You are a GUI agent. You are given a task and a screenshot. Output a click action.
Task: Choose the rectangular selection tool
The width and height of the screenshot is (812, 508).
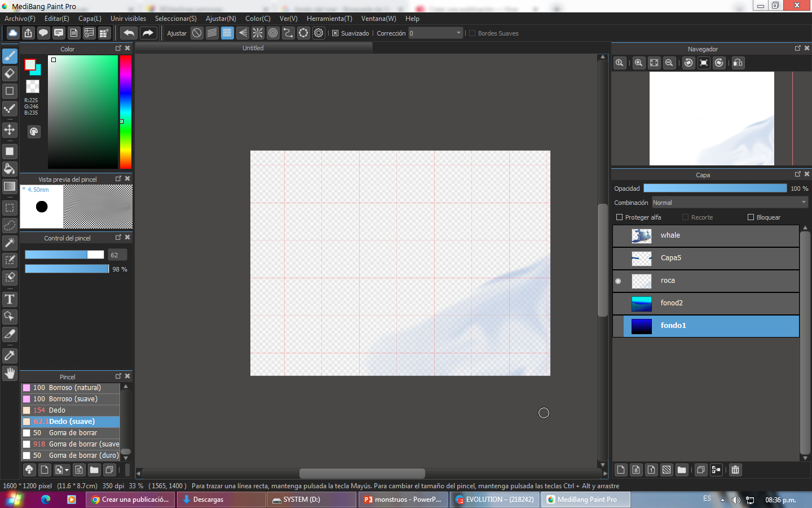point(10,208)
